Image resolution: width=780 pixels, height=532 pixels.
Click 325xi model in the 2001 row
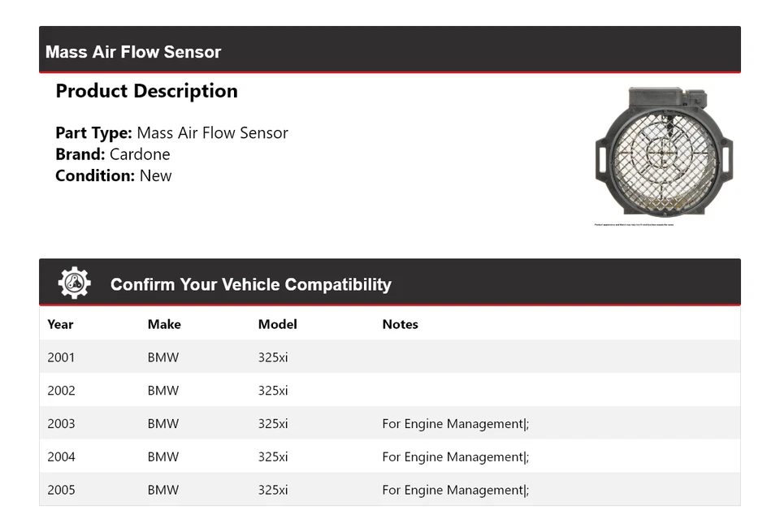273,357
